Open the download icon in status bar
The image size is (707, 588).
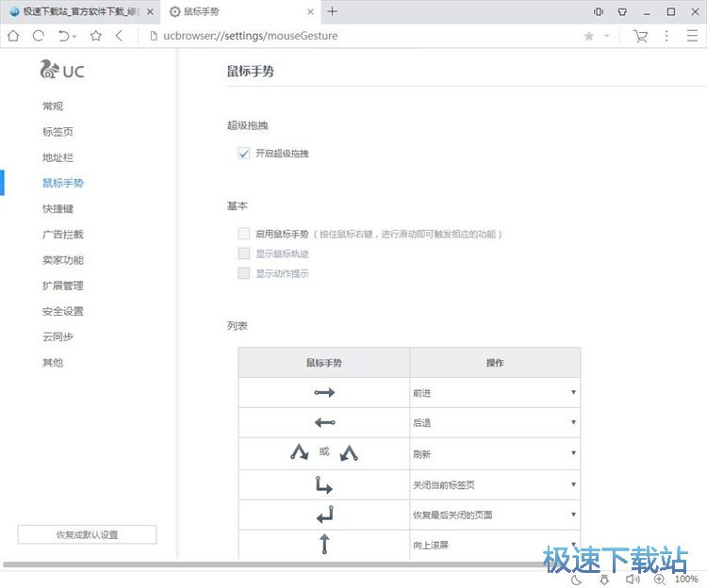click(604, 580)
